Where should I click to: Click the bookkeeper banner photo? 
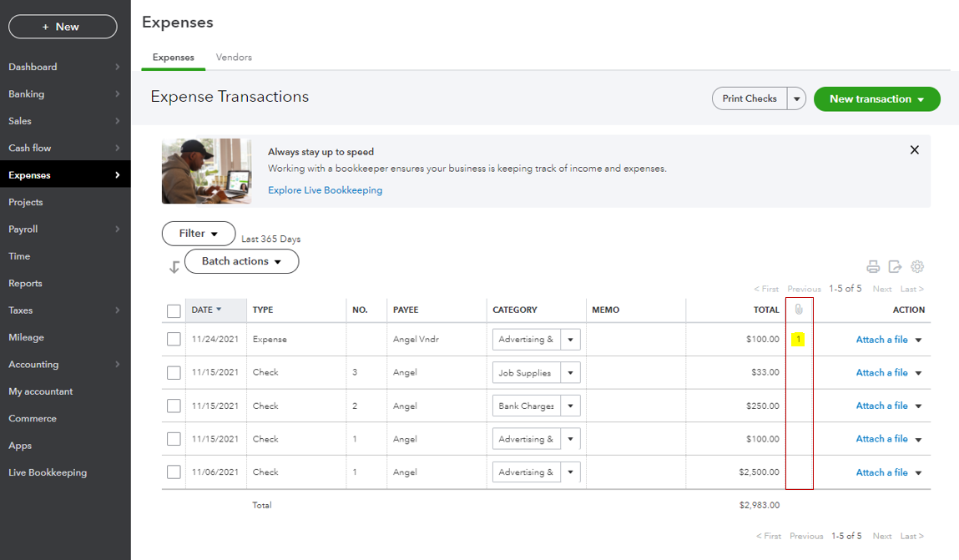click(206, 171)
